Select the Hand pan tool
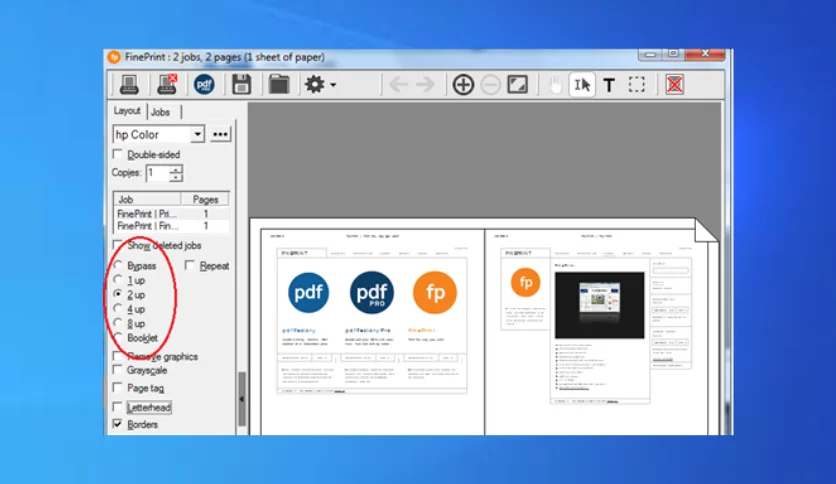836x484 pixels. pyautogui.click(x=555, y=84)
